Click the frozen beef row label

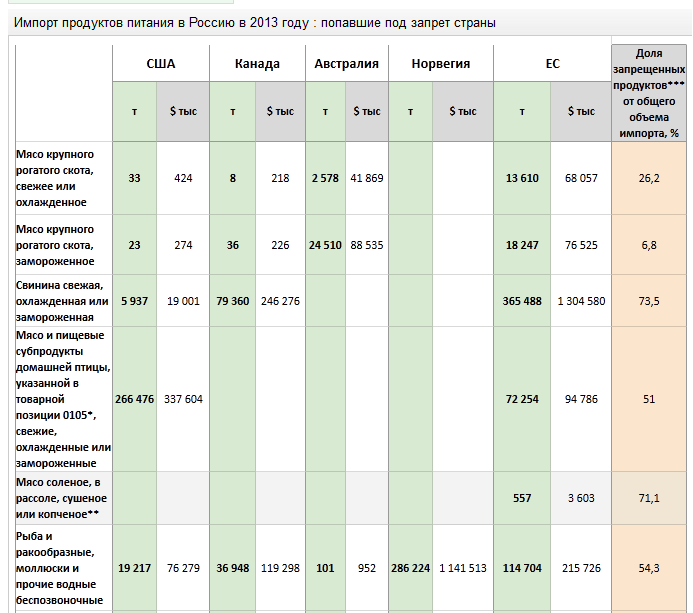(x=56, y=245)
